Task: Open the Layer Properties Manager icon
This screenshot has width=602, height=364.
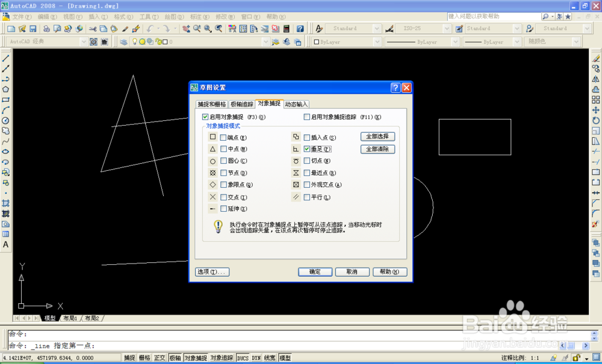Action: point(123,42)
